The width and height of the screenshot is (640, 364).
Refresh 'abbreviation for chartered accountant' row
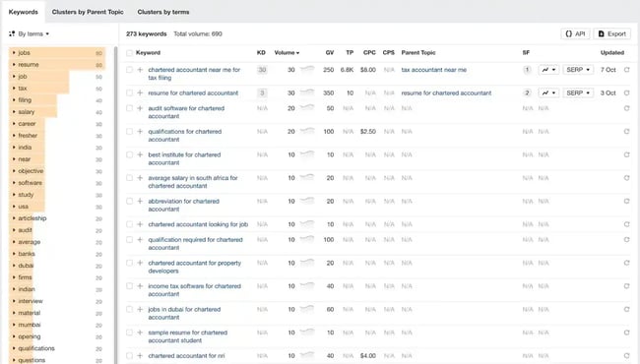point(626,202)
